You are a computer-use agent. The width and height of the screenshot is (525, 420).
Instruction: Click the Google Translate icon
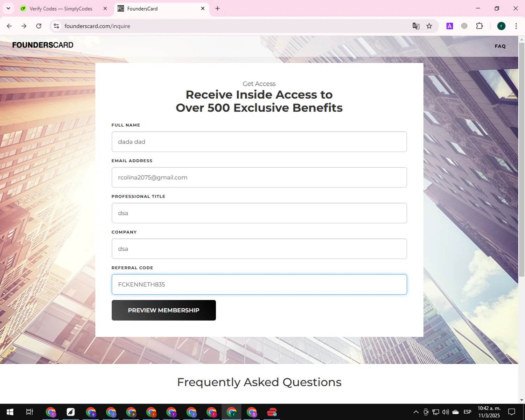416,26
